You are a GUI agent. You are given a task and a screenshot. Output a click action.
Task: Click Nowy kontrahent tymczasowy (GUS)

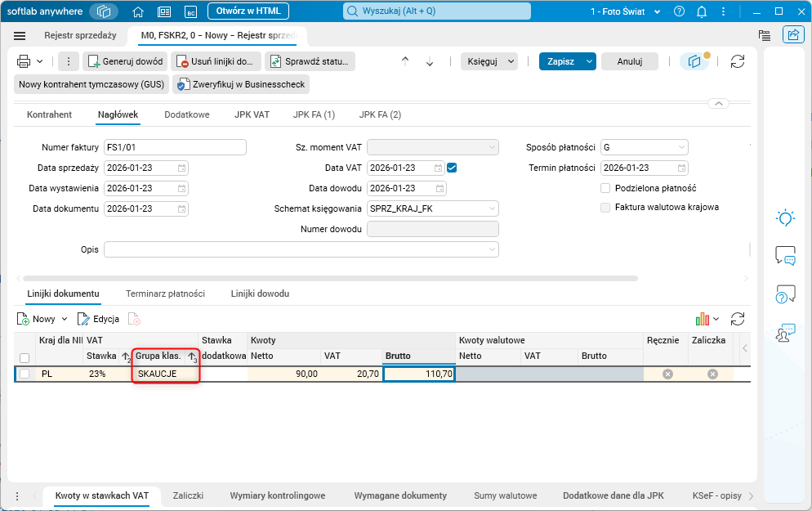tap(91, 84)
